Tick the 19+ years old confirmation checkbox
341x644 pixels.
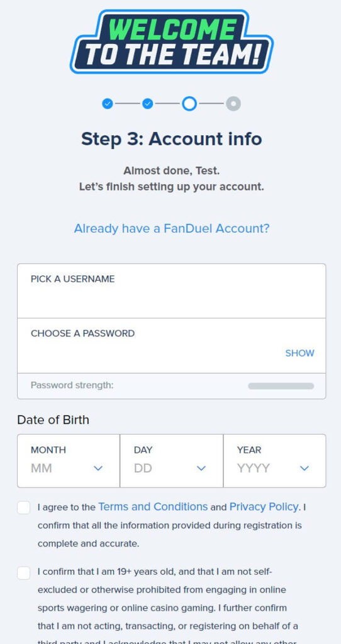(x=23, y=572)
